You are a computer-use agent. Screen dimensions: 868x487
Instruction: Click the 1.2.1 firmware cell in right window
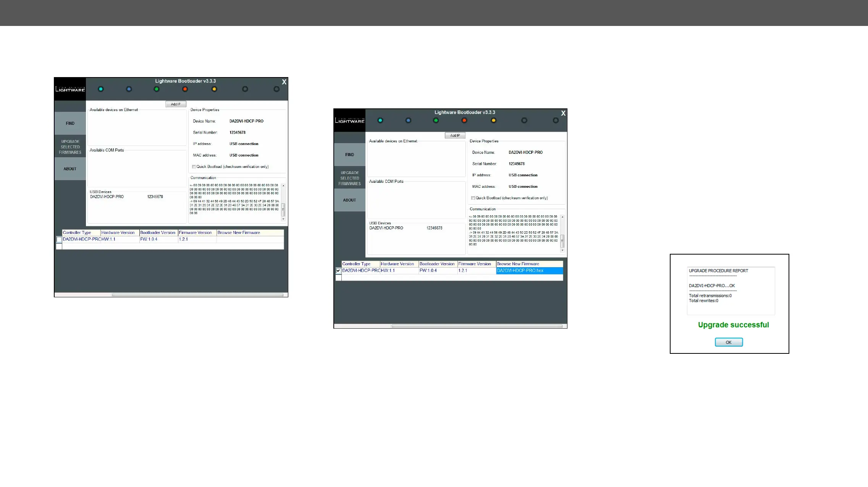[x=477, y=271]
